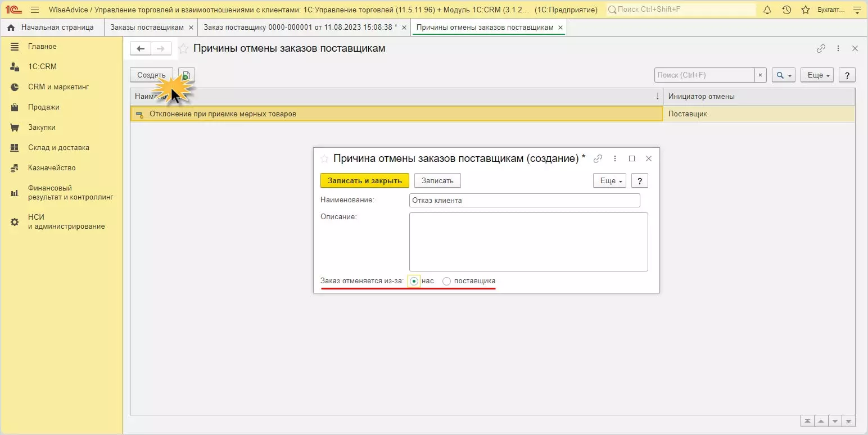
Task: Go back with left arrow button
Action: [141, 49]
